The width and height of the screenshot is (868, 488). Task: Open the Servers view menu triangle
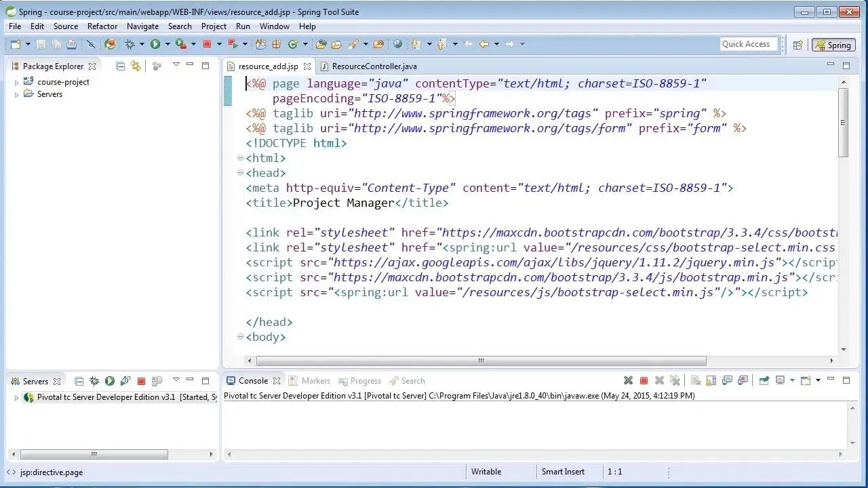click(176, 380)
